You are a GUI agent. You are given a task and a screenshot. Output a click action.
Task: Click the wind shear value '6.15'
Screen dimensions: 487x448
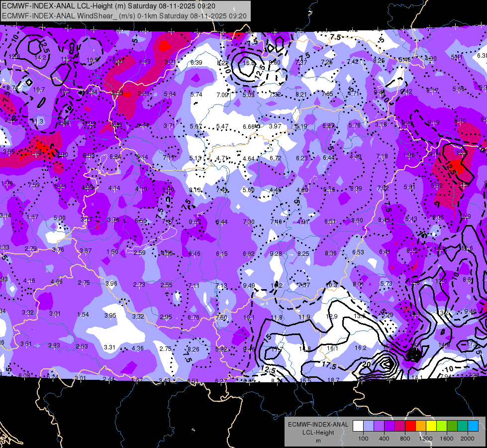pos(222,254)
